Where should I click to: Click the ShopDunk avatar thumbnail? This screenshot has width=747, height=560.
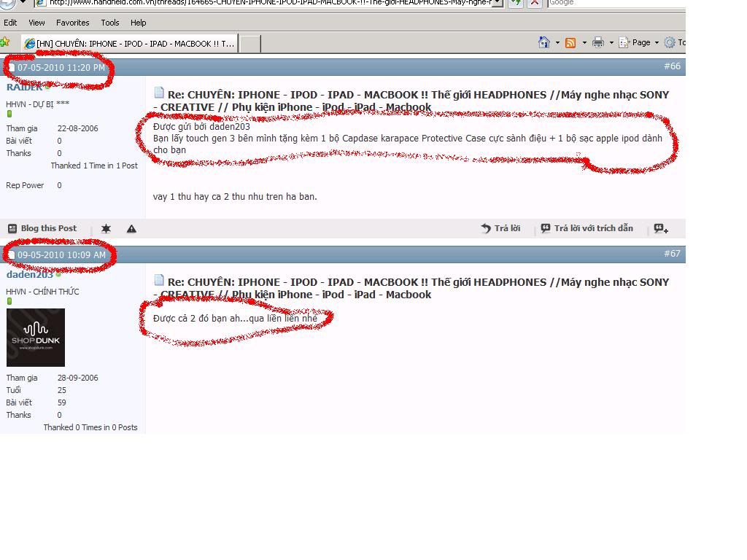tap(36, 338)
